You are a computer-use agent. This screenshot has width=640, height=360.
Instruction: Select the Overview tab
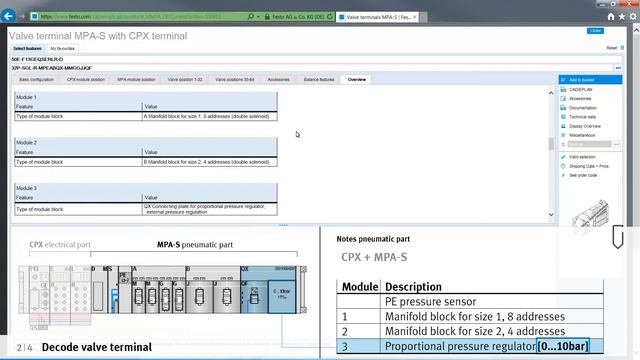[357, 80]
